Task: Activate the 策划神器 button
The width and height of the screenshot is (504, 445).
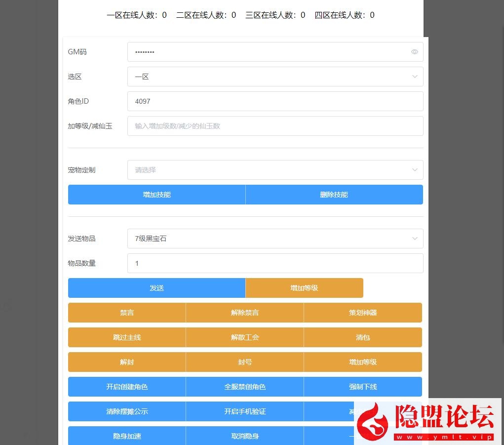Action: click(362, 313)
